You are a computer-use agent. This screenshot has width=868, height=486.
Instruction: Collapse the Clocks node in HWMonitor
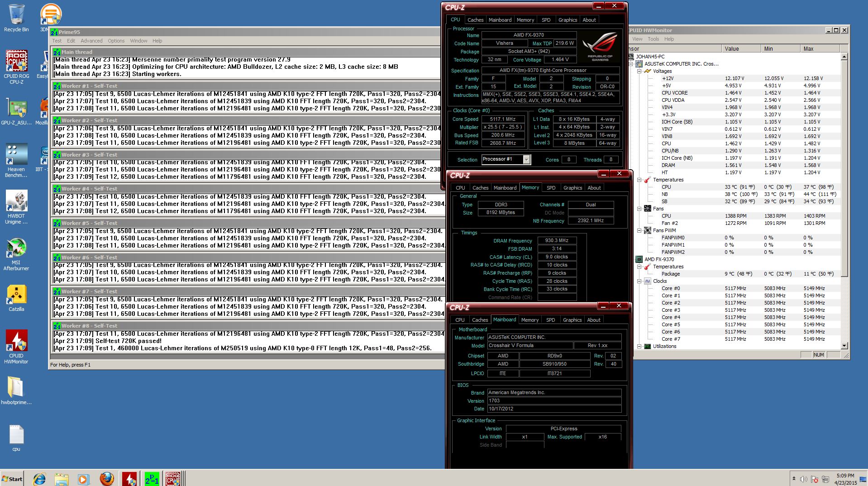pyautogui.click(x=639, y=281)
